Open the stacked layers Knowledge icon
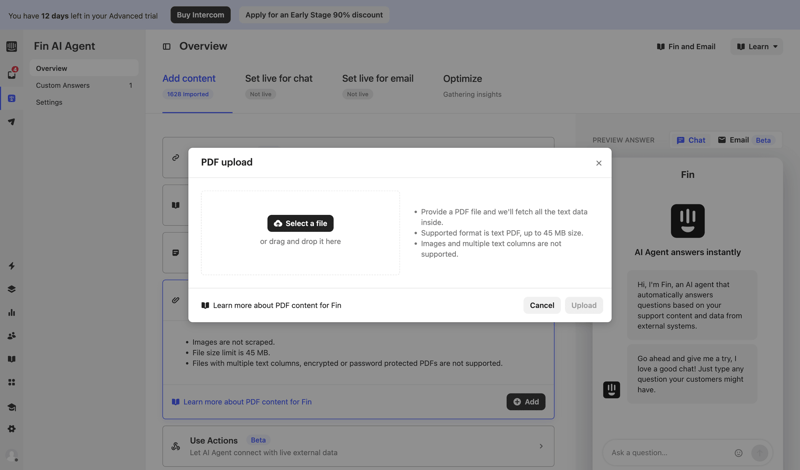 click(x=11, y=289)
